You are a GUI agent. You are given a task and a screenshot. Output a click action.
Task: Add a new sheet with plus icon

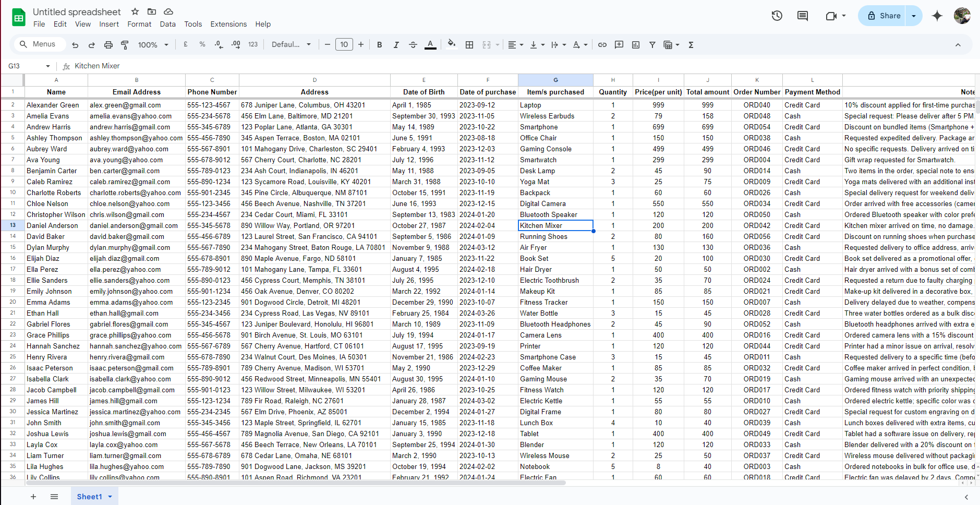click(33, 497)
